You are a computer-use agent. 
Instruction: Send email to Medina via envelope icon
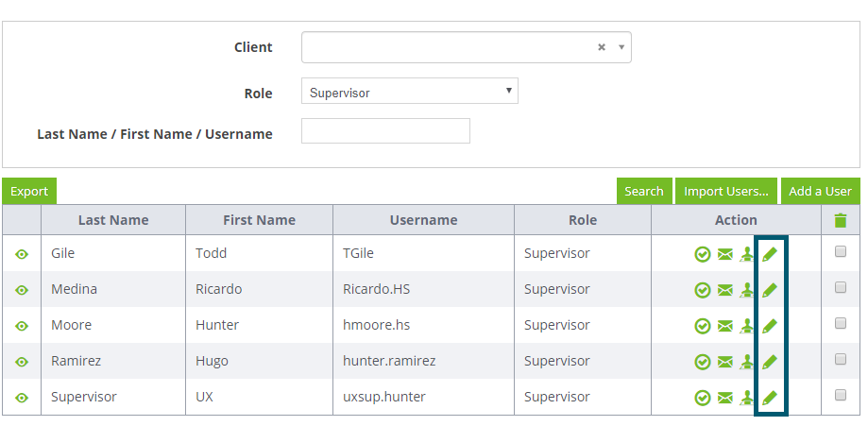click(725, 290)
